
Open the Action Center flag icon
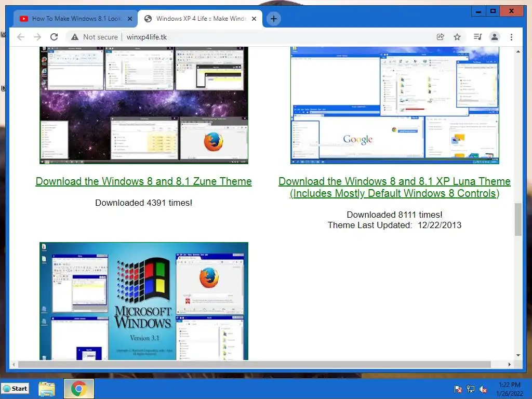click(458, 389)
